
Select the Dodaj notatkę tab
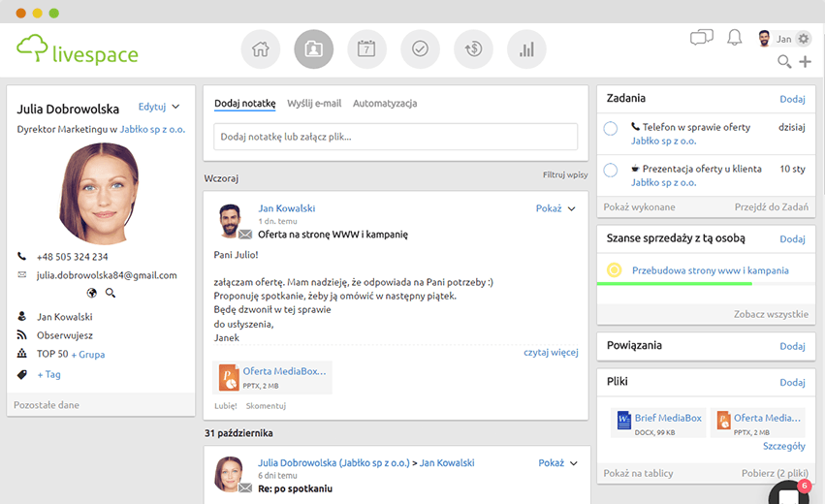[244, 103]
